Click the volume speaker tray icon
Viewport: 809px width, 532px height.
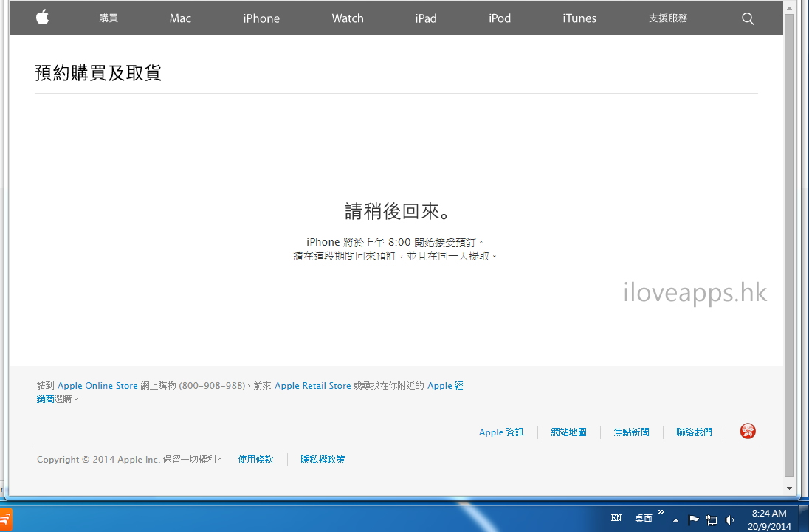(729, 519)
